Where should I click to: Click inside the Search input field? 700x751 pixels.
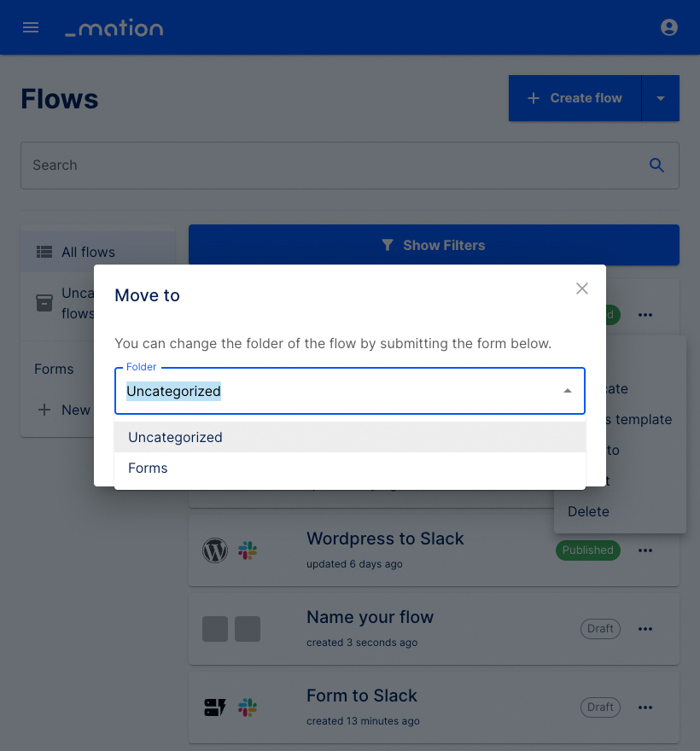(x=256, y=165)
